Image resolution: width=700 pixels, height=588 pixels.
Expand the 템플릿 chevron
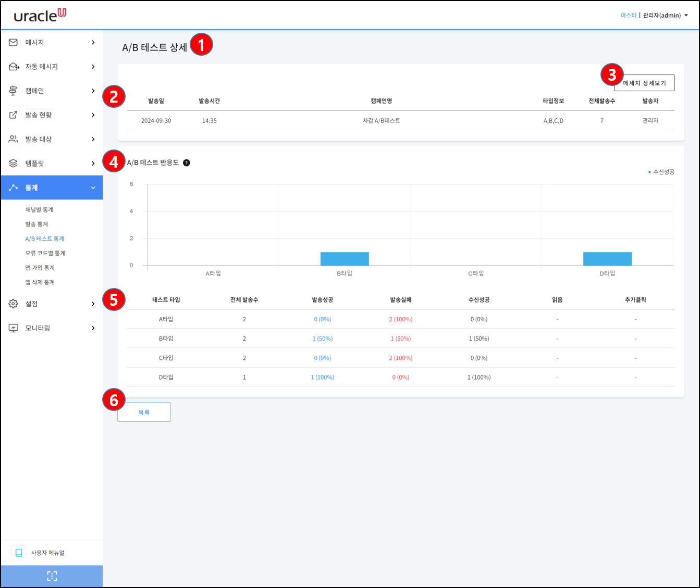93,164
